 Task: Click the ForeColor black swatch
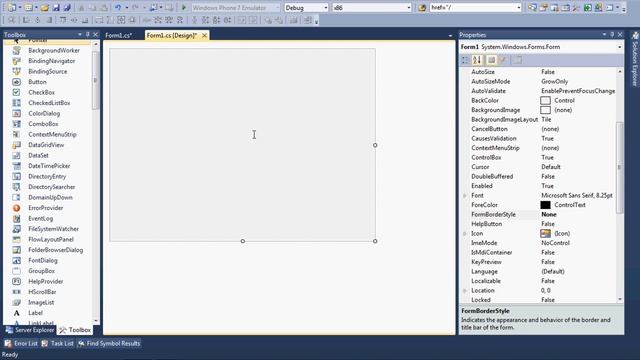point(545,205)
